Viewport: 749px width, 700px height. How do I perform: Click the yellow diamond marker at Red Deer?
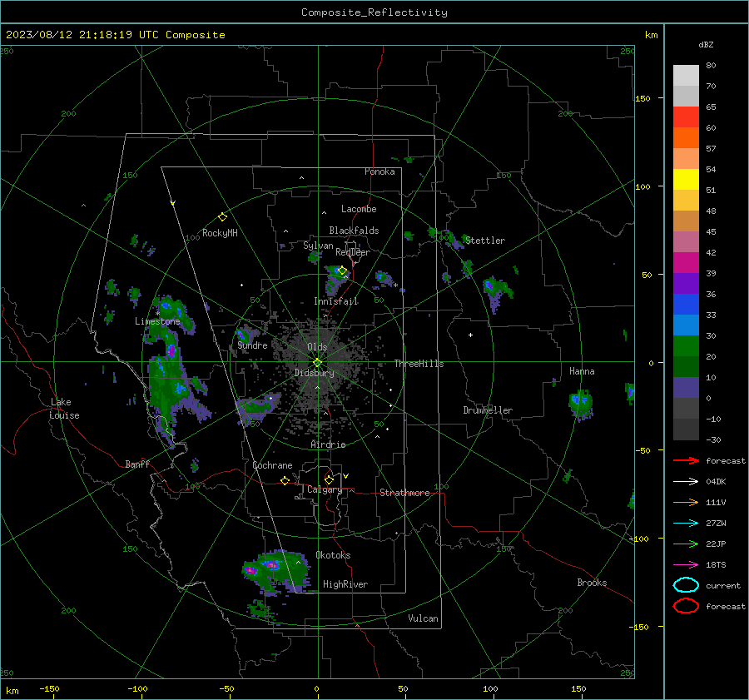tap(342, 271)
